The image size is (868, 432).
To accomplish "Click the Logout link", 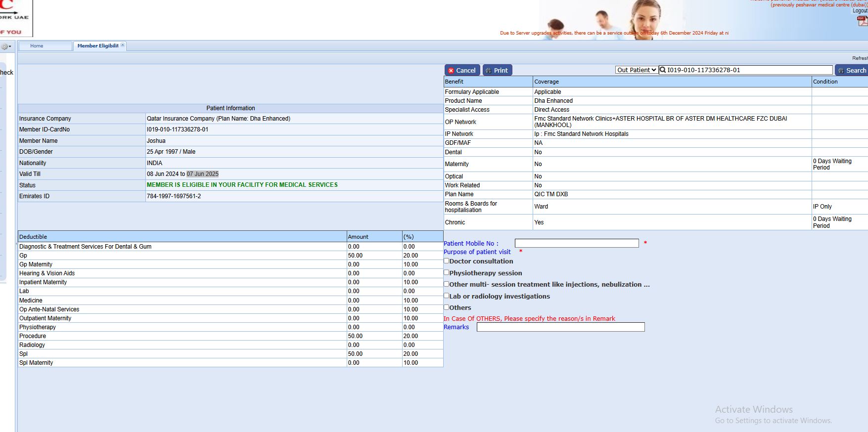I will [860, 11].
